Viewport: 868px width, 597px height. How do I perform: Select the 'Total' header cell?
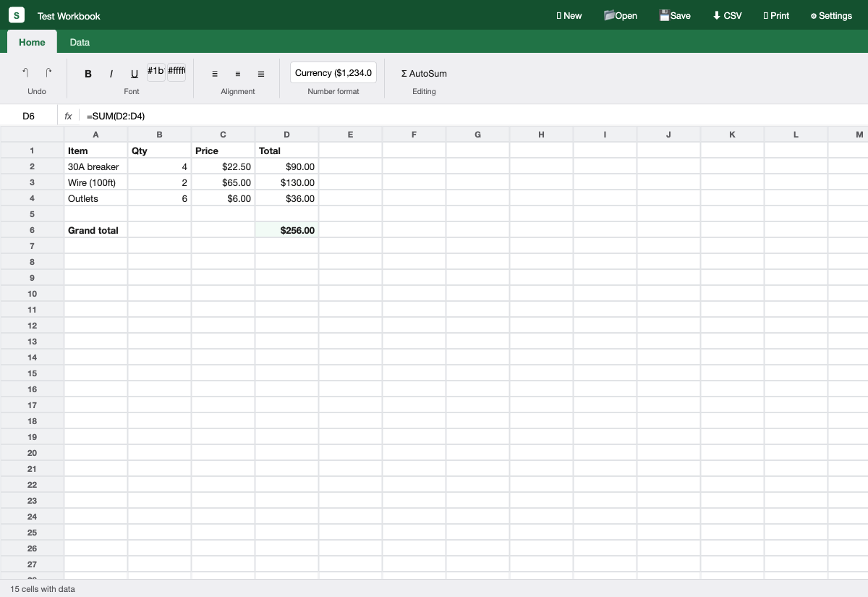tap(286, 151)
